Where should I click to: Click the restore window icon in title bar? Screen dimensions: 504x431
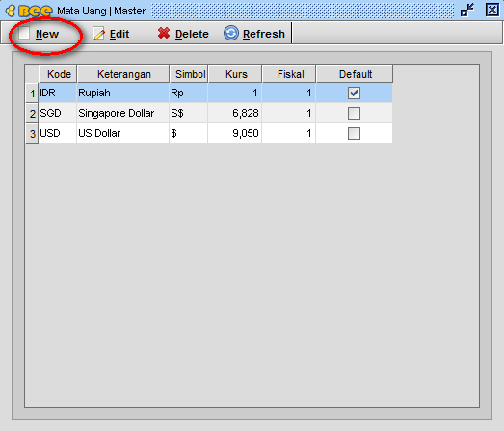[x=467, y=10]
